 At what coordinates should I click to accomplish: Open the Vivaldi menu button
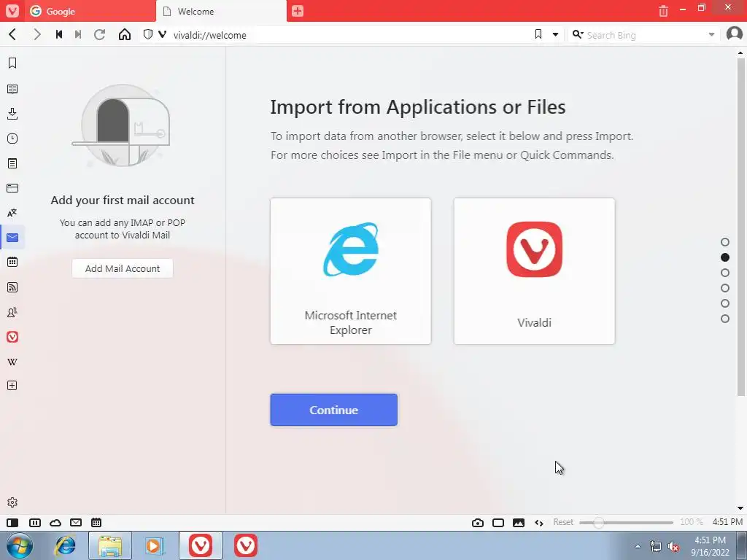pos(12,10)
